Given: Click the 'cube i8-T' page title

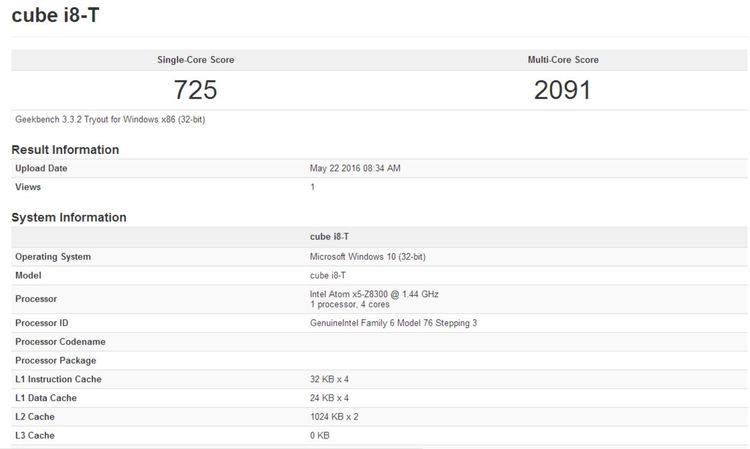Looking at the screenshot, I should click(55, 15).
